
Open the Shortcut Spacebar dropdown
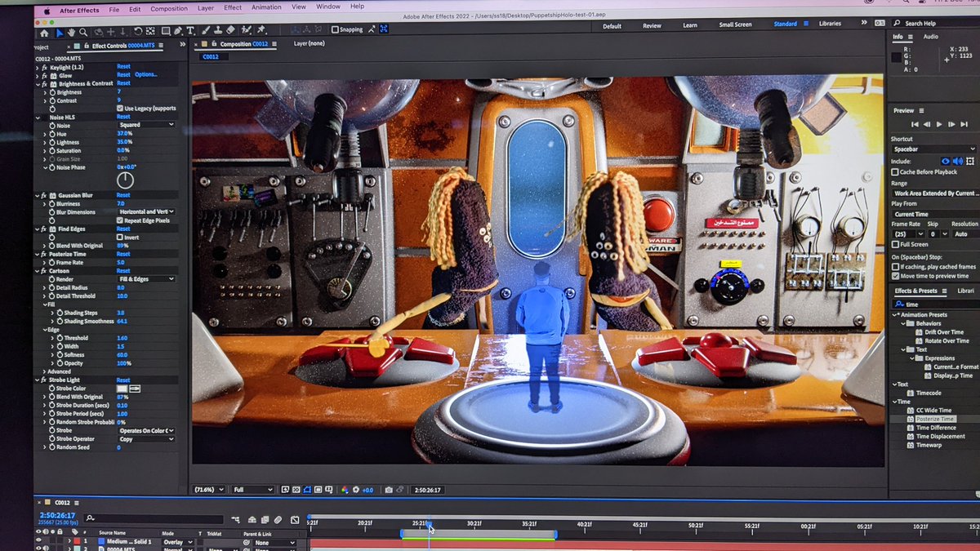[x=933, y=149]
